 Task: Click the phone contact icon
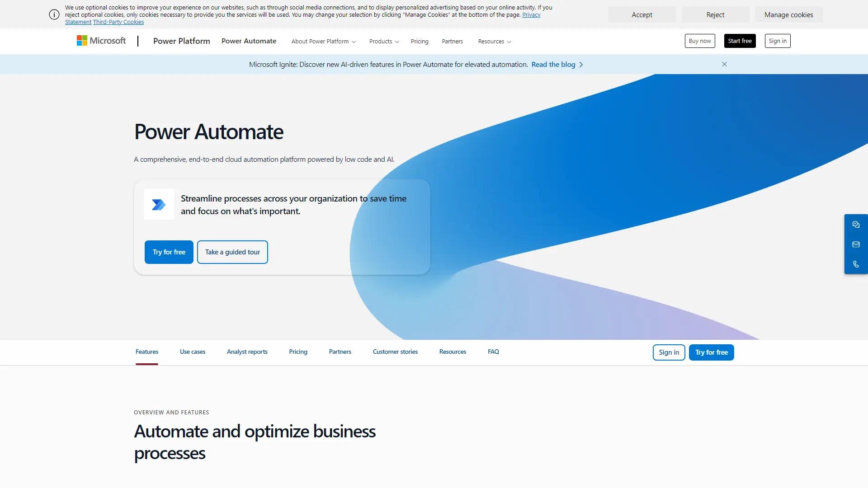[x=856, y=264]
